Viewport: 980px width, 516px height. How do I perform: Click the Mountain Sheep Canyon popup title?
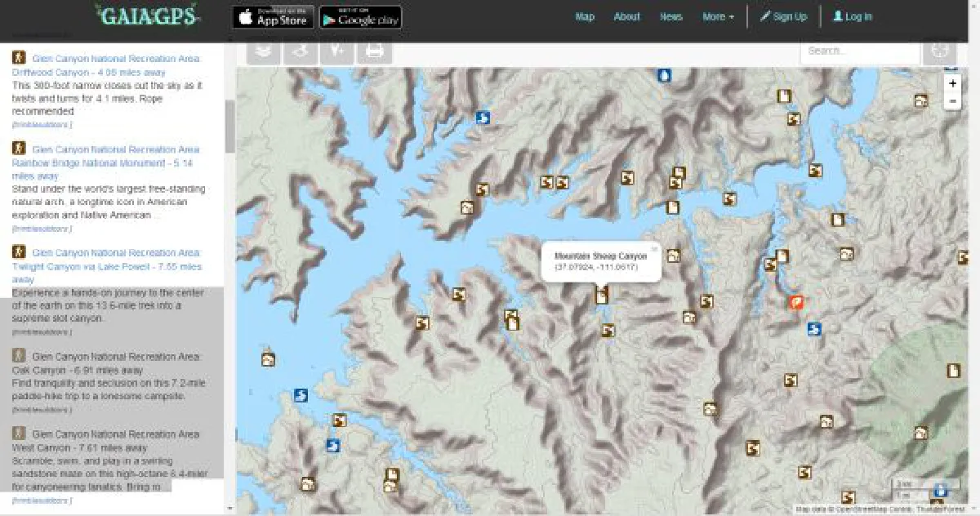600,256
